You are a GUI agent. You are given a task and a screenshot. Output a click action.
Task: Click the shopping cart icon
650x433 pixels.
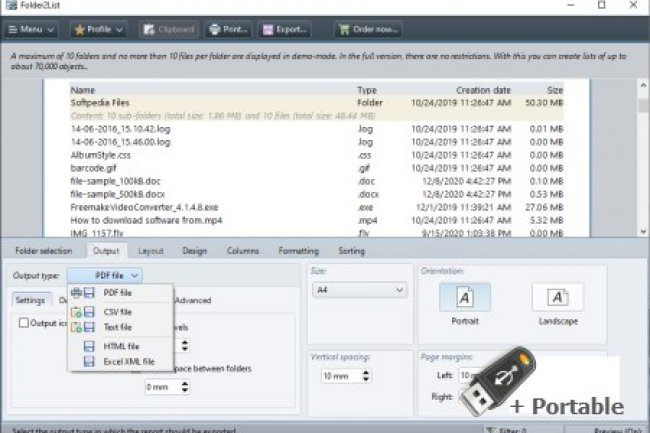tap(344, 29)
